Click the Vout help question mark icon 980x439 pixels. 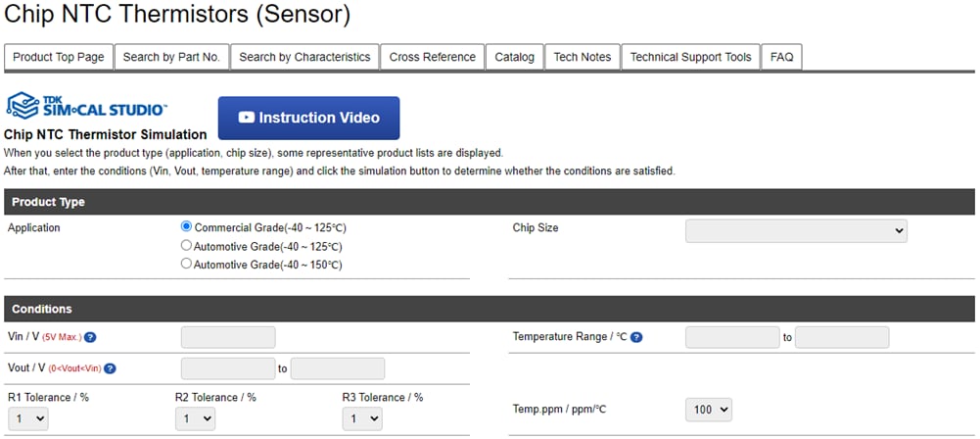pos(110,369)
